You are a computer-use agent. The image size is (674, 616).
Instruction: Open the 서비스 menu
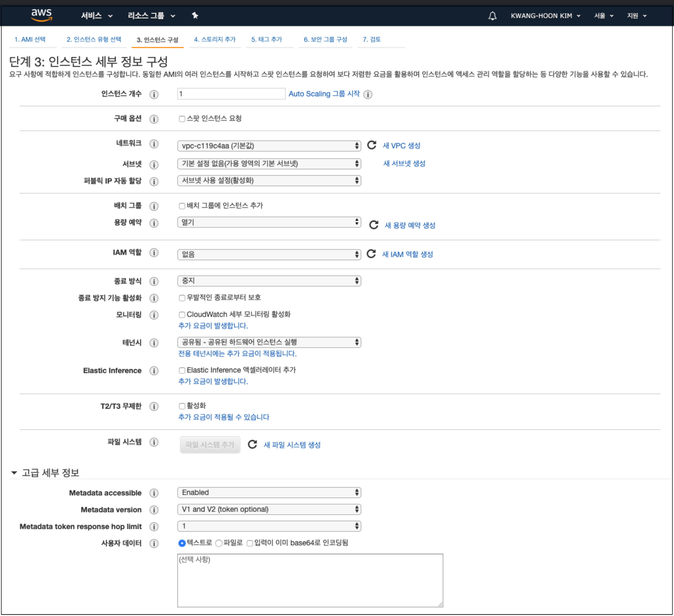(96, 16)
